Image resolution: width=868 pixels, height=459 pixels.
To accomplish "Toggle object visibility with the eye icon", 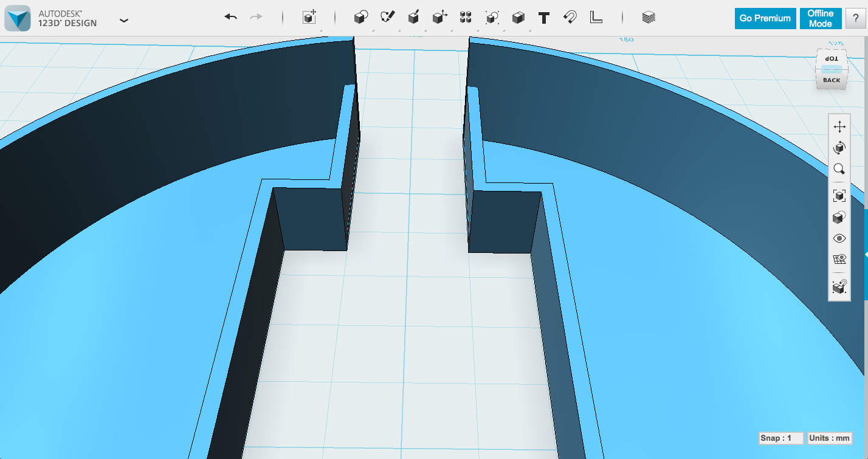I will 839,238.
